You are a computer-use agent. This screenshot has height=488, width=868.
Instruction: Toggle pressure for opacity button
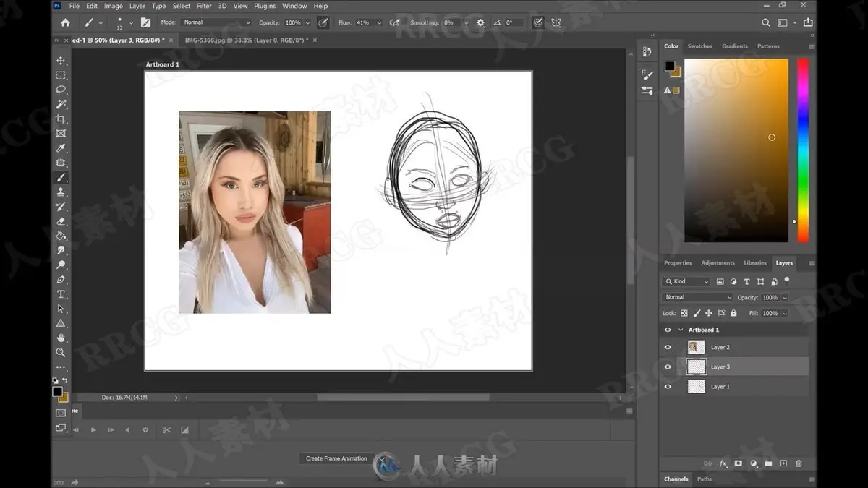point(323,22)
